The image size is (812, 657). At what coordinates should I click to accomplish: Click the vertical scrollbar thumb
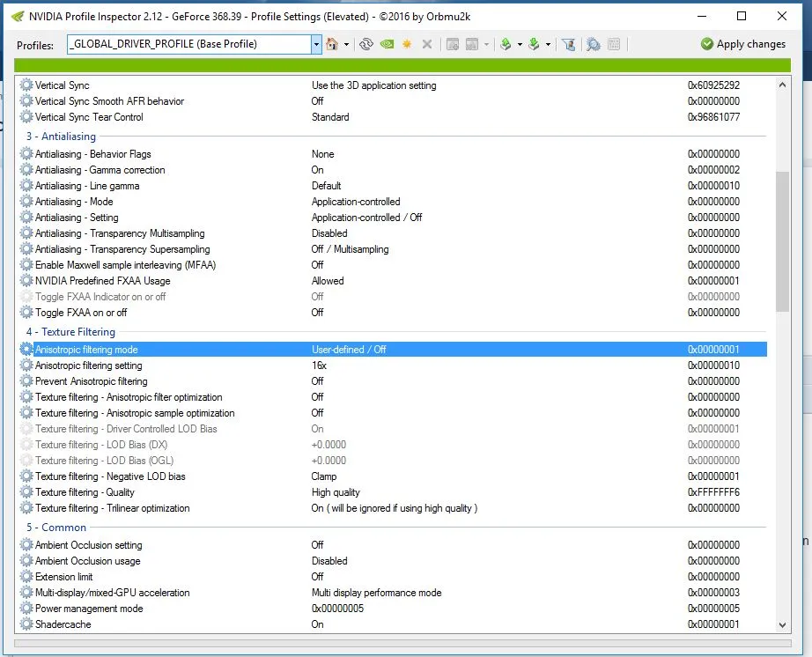[782, 241]
